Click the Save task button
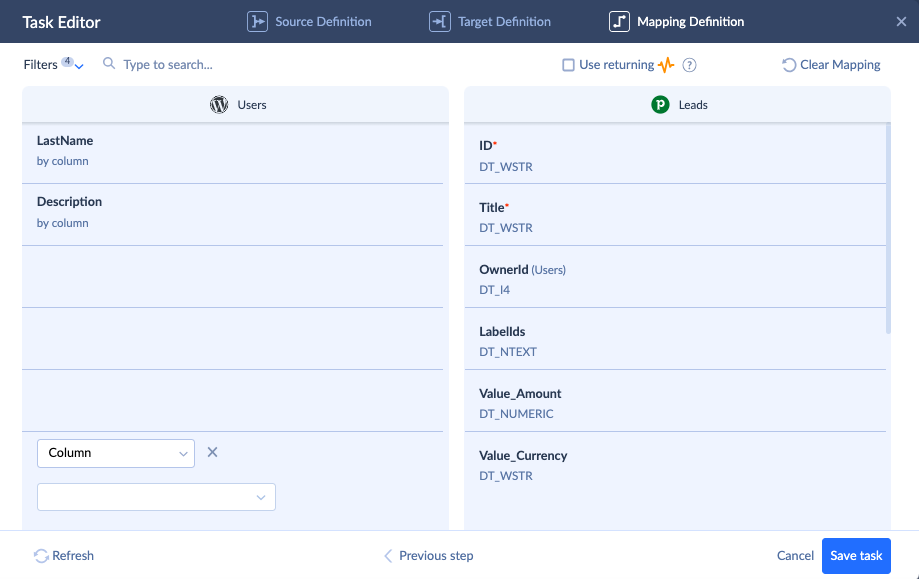 pyautogui.click(x=856, y=556)
